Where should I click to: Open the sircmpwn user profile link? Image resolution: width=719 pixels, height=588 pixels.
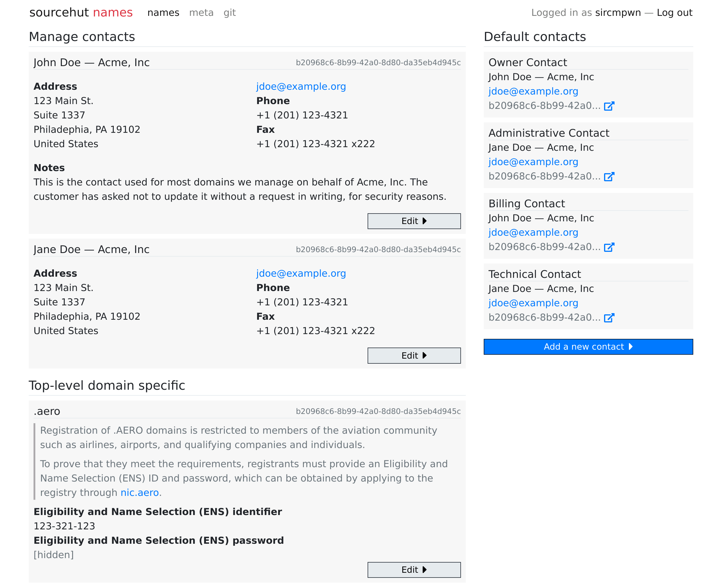click(x=618, y=13)
